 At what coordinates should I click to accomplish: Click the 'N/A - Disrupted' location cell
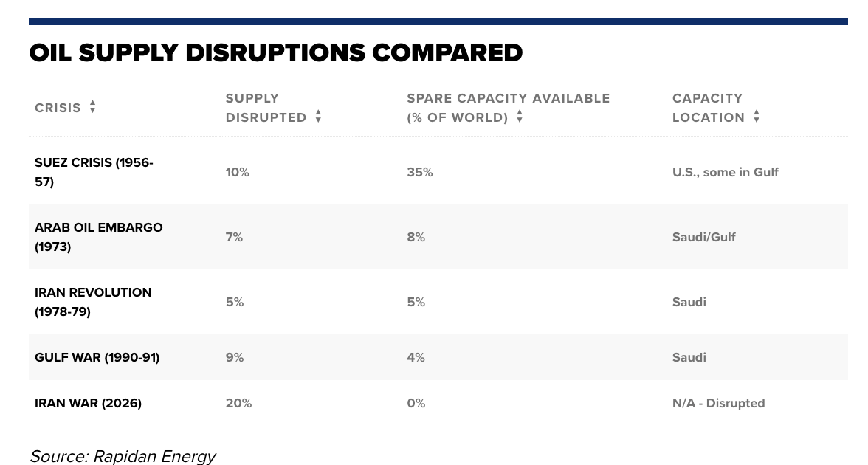click(x=718, y=403)
